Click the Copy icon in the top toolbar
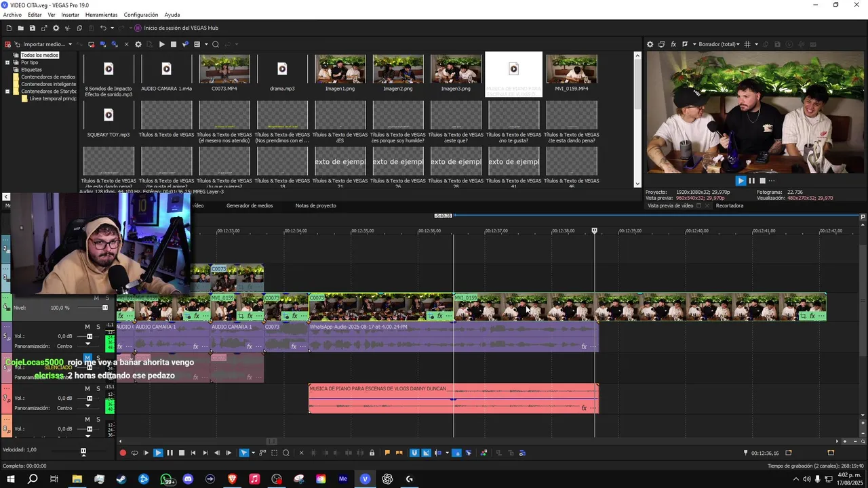868x488 pixels. tap(79, 28)
